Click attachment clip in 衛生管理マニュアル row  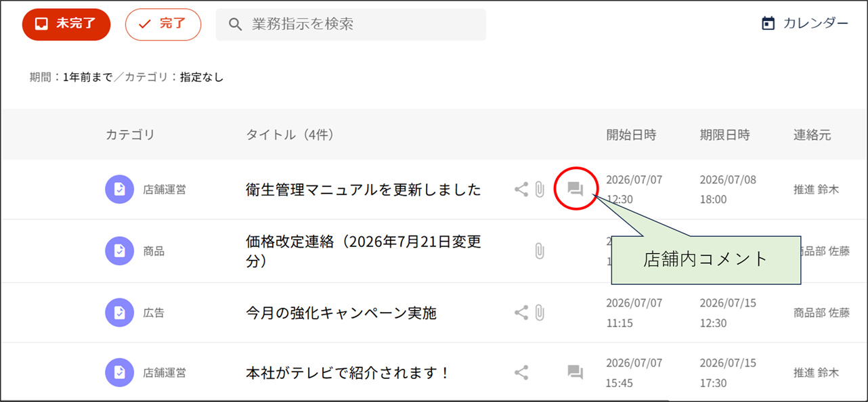[x=540, y=189]
